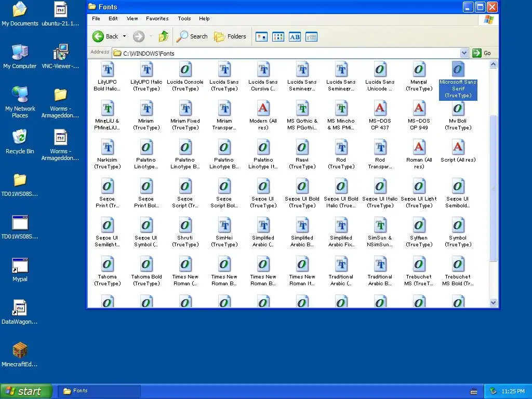Select the MingLiU & PMingLiU font
This screenshot has height=399, width=532.
coord(107,116)
